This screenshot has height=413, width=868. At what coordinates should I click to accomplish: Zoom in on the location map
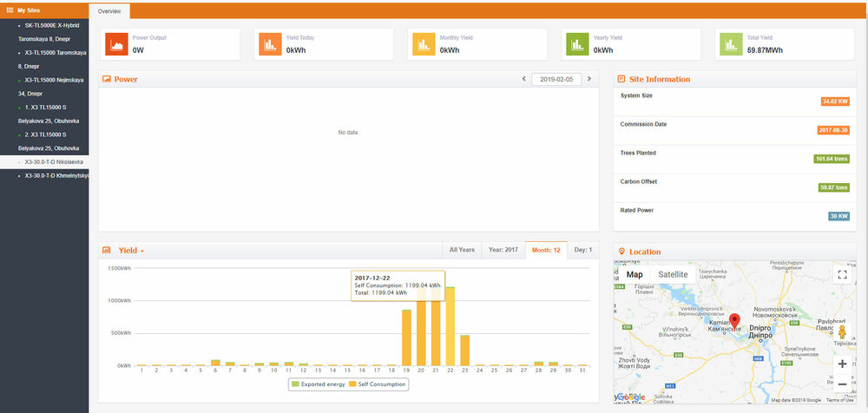842,364
